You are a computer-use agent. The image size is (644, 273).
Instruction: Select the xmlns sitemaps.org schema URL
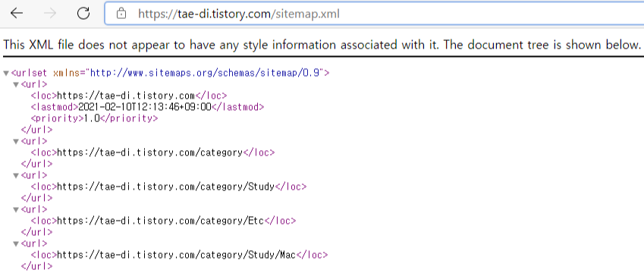point(206,73)
